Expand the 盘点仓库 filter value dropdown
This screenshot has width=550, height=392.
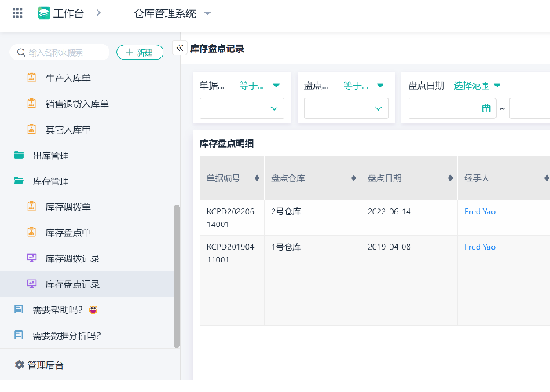(378, 108)
